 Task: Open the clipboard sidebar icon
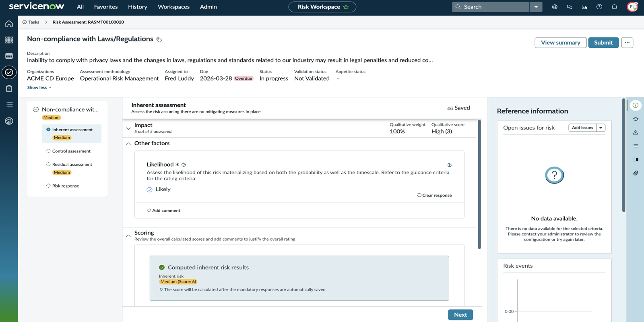pos(9,89)
